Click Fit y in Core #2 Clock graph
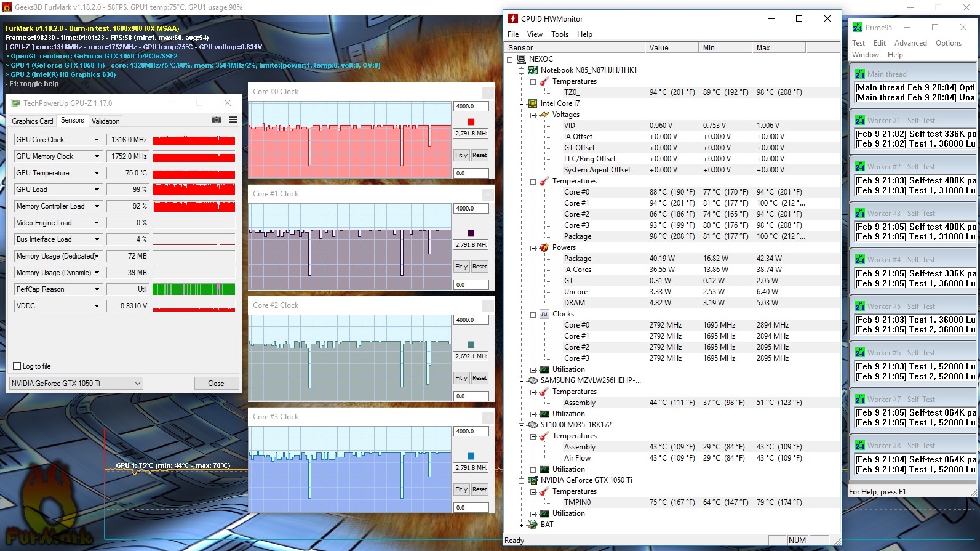 pos(461,378)
